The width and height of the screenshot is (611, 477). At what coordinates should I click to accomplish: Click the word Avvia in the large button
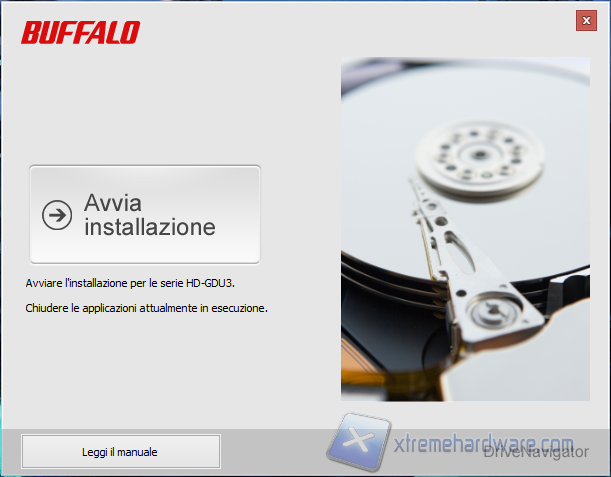[113, 203]
